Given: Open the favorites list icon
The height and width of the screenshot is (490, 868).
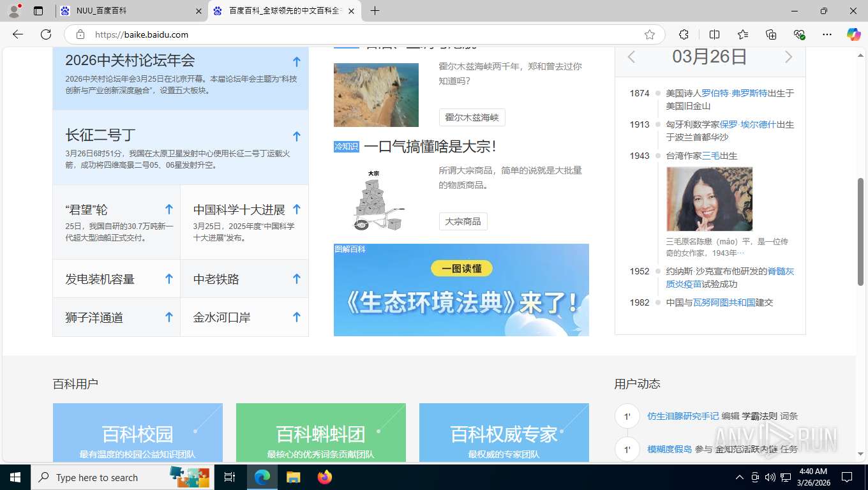Looking at the screenshot, I should [743, 34].
